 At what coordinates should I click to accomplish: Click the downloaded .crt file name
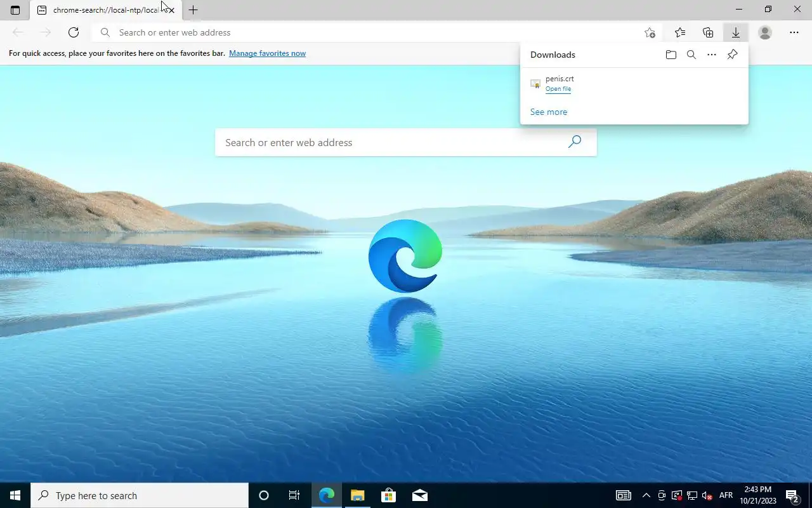point(560,79)
